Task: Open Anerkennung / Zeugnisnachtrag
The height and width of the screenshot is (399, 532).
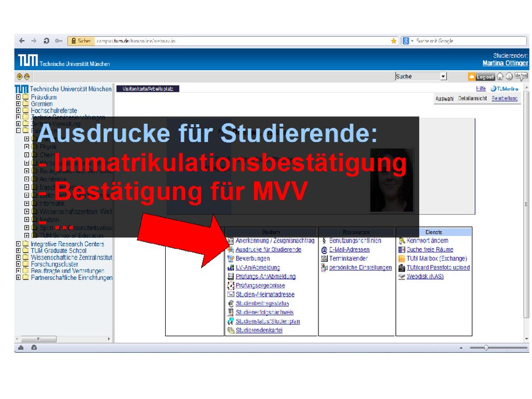Action: [x=275, y=241]
